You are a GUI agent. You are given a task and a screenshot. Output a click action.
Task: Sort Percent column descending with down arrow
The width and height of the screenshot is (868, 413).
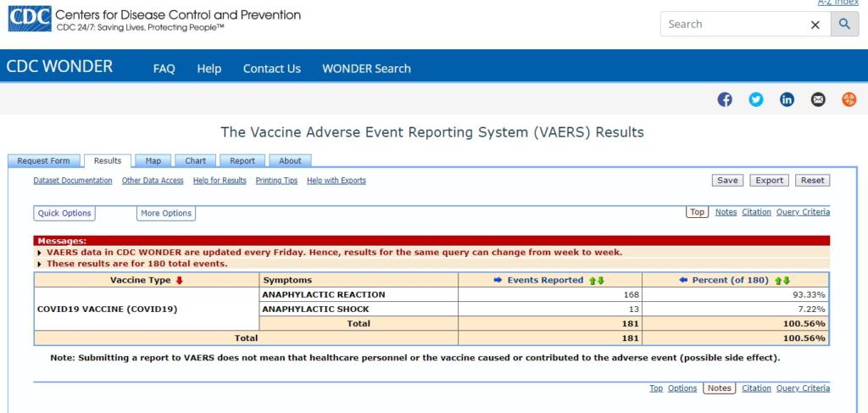[x=786, y=280]
